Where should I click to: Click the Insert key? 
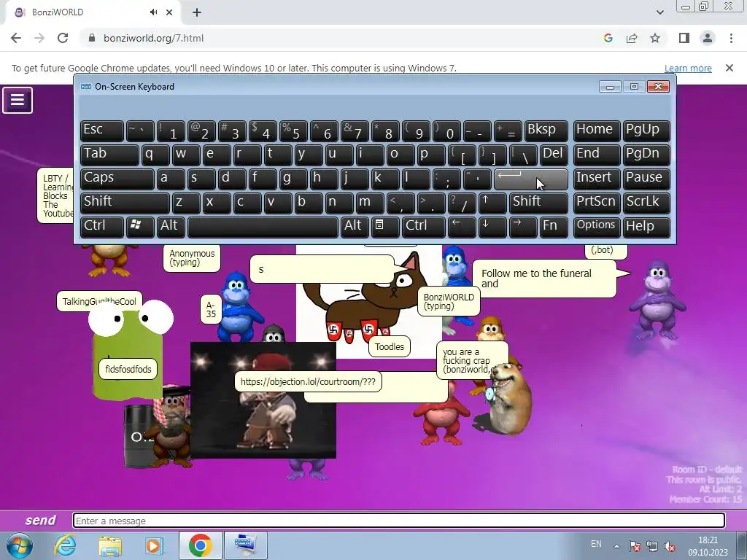597,179
